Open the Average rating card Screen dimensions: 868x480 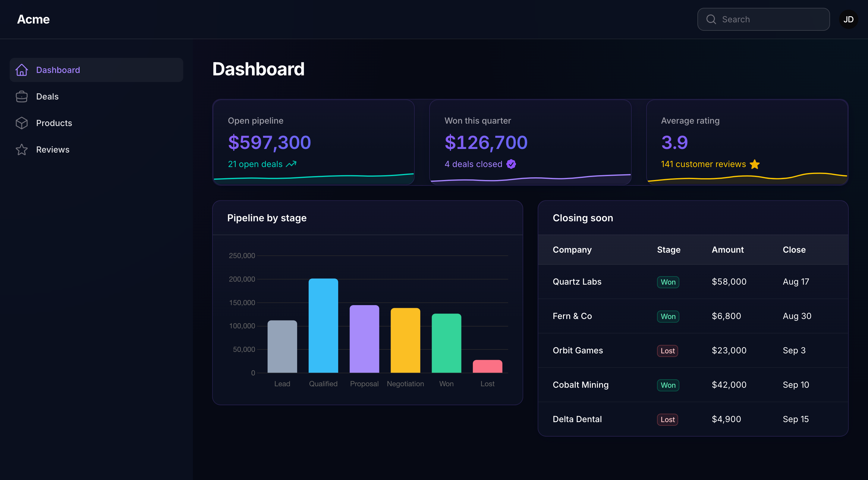tap(747, 142)
